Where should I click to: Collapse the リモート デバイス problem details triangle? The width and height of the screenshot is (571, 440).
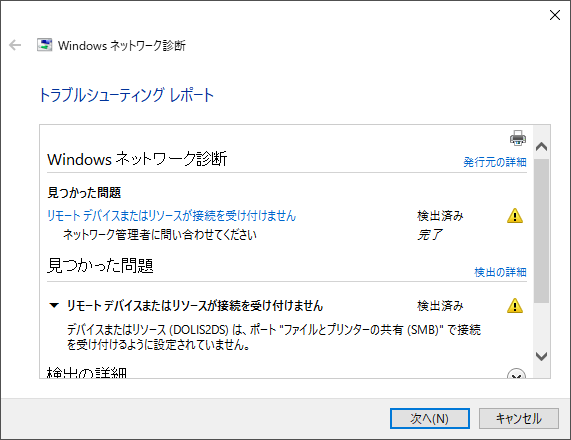54,305
